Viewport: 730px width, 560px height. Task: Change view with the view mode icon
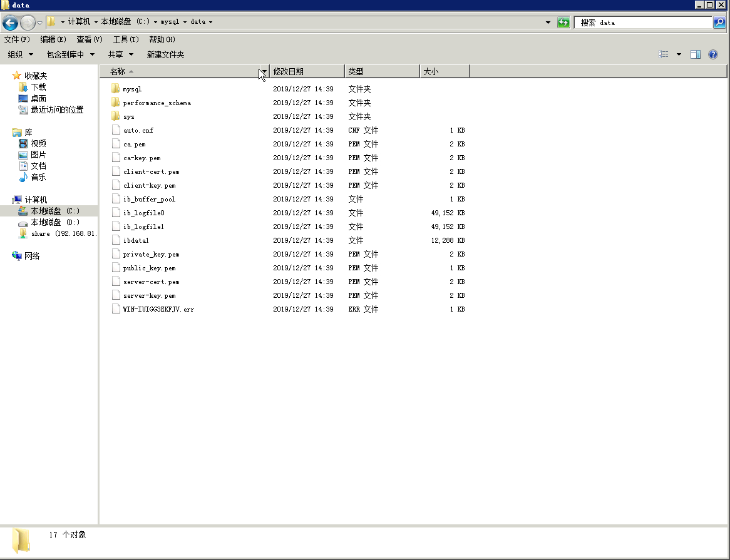(664, 54)
